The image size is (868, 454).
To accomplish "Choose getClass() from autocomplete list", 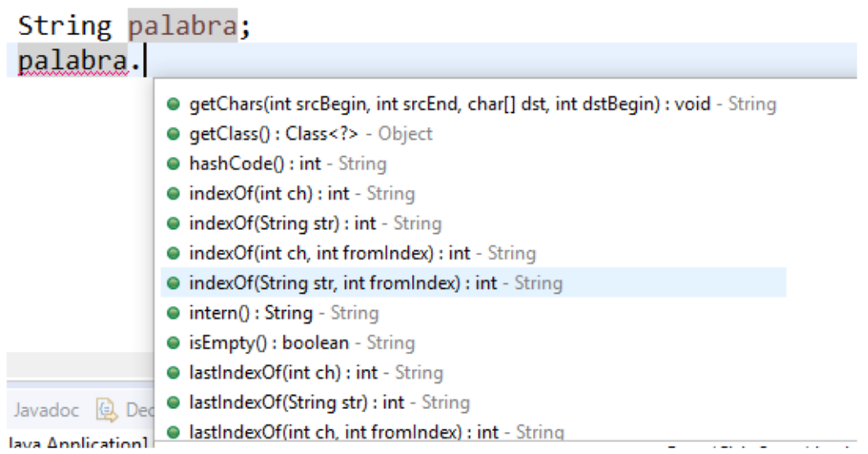I will click(x=311, y=134).
